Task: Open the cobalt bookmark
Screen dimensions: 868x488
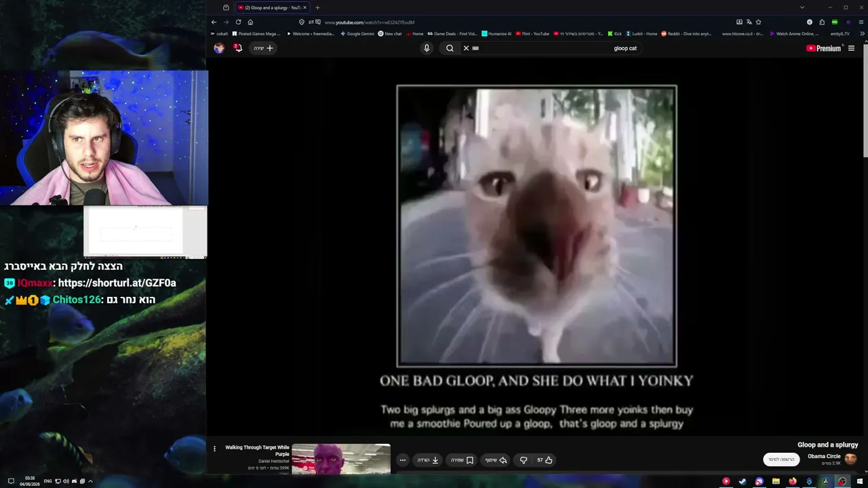Action: click(x=219, y=33)
